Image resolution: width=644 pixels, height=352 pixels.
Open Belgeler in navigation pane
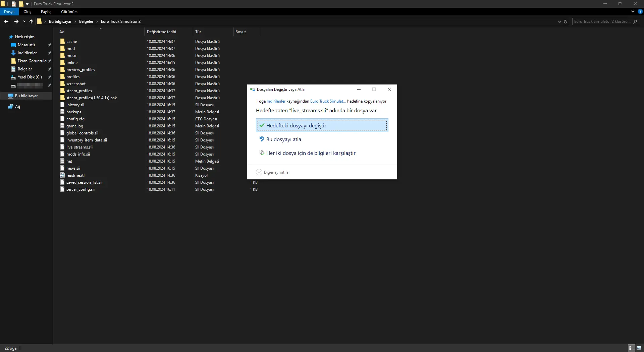point(25,69)
